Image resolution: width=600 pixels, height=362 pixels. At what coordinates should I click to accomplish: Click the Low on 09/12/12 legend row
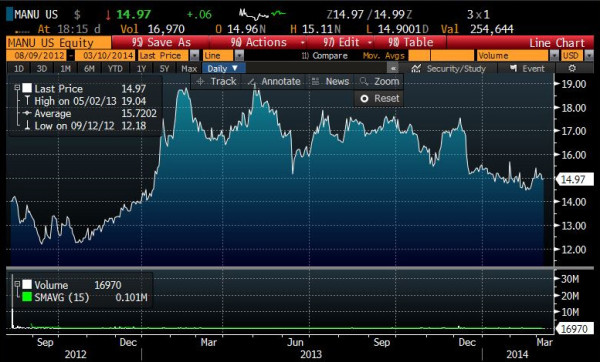tap(85, 126)
